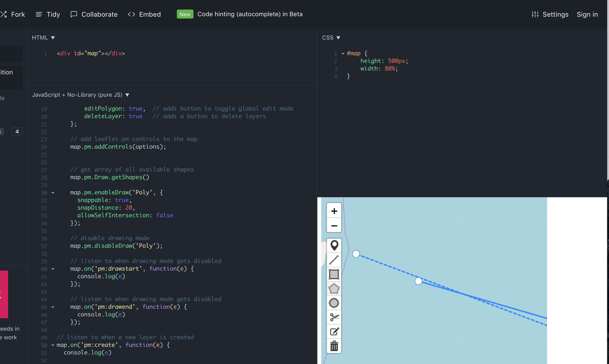Click the Tidy menu item

tap(48, 14)
